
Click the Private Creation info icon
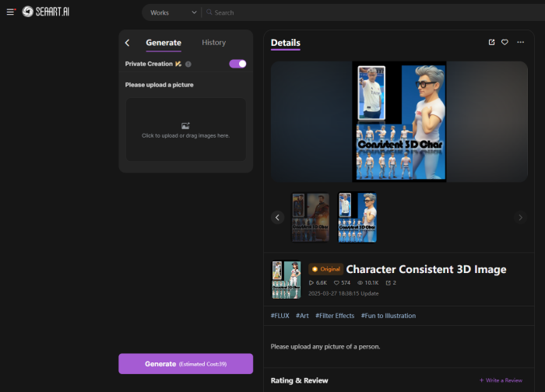coord(188,64)
